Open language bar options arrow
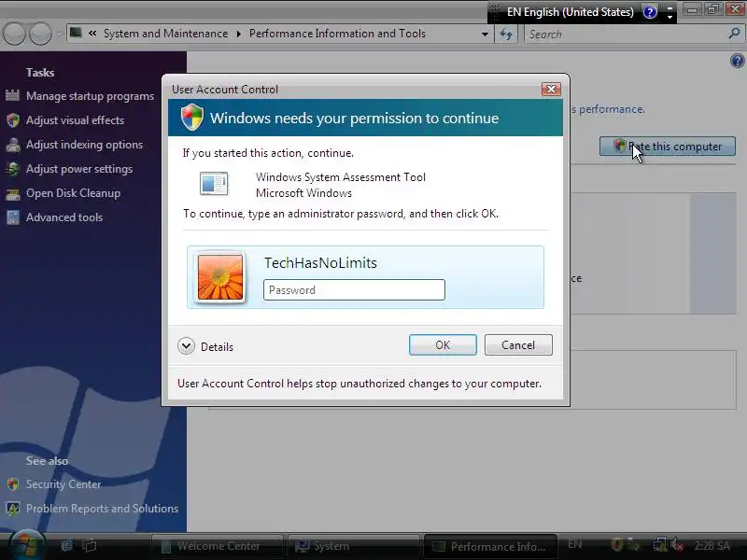Viewport: 747px width, 560px height. pyautogui.click(x=669, y=17)
